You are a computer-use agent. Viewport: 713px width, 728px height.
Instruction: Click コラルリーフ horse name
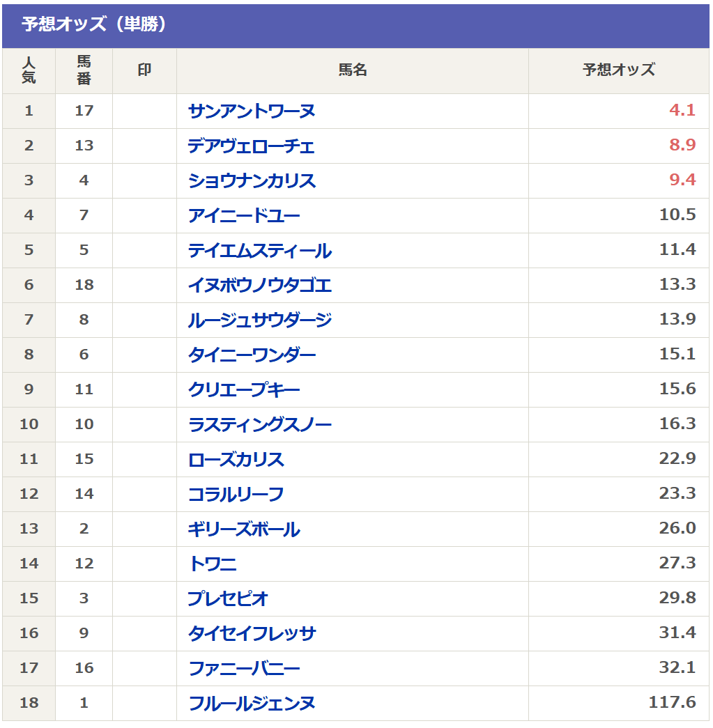click(236, 495)
